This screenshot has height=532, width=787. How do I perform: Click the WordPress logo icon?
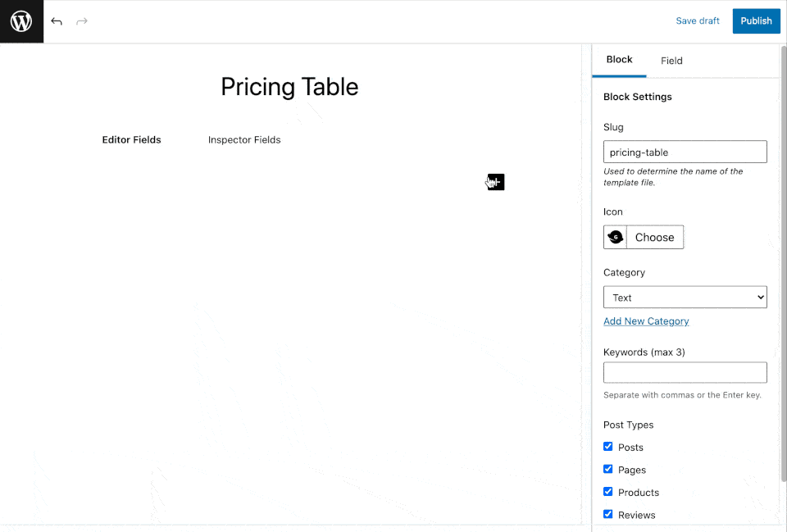pyautogui.click(x=21, y=21)
